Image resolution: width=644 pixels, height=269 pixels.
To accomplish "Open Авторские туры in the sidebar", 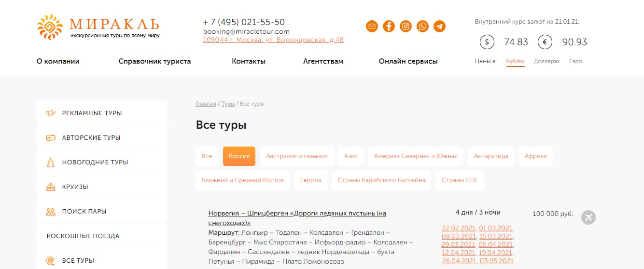I will (x=102, y=138).
